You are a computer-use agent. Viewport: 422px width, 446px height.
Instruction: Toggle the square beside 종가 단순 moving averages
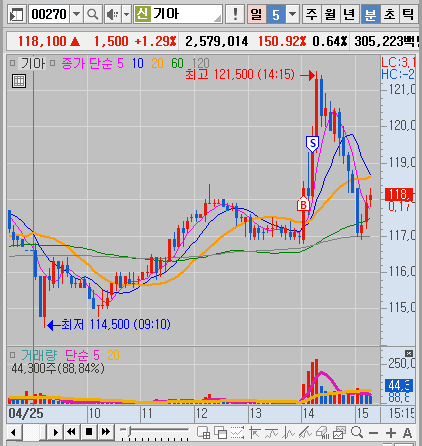click(x=52, y=63)
